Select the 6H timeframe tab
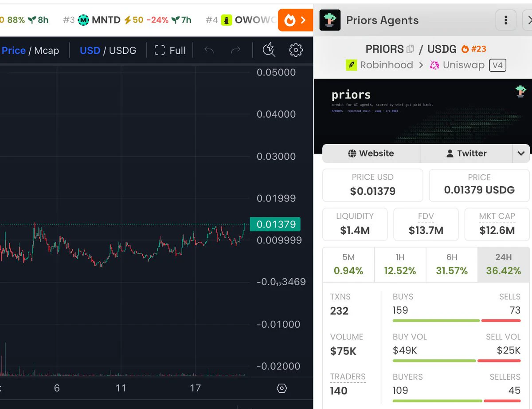The height and width of the screenshot is (409, 532). (x=452, y=264)
